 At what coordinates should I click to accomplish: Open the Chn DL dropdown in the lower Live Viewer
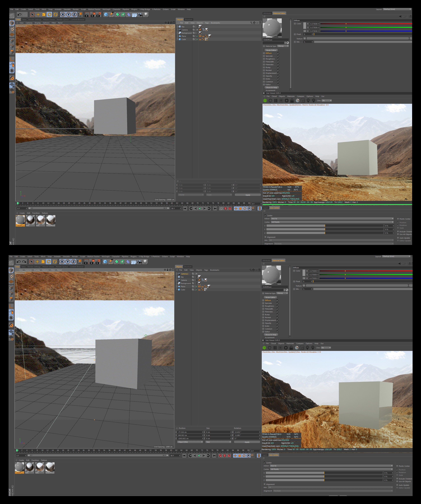pos(326,348)
